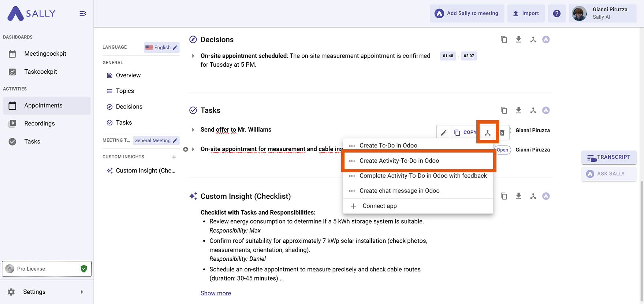The height and width of the screenshot is (304, 644).
Task: Click Sally icon in Custom Insight header
Action: [x=546, y=196]
